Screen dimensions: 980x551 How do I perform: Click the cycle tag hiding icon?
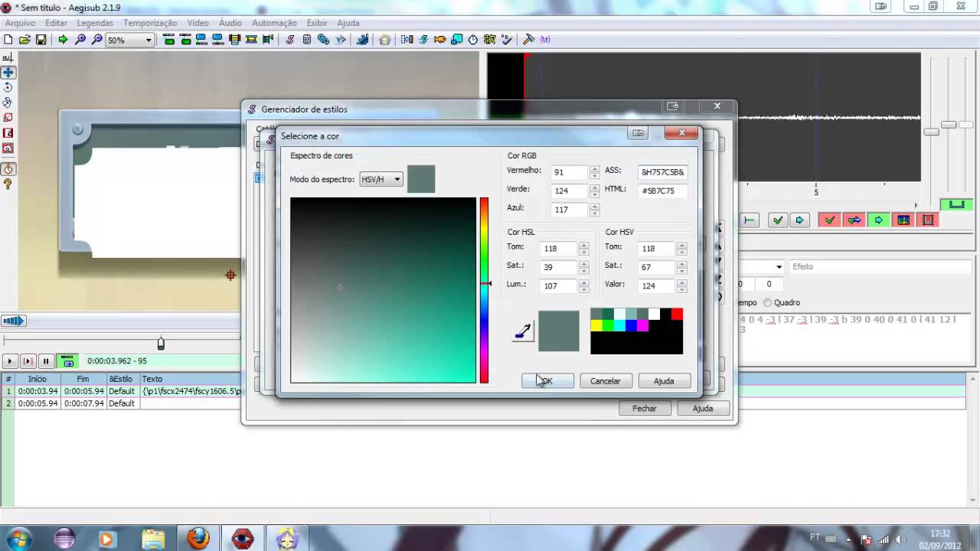click(x=545, y=39)
